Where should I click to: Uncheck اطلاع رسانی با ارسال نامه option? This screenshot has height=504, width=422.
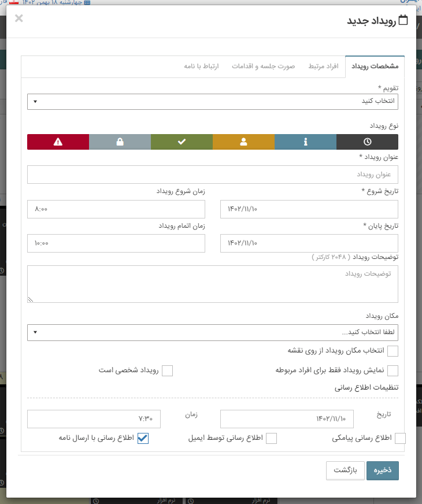(142, 438)
